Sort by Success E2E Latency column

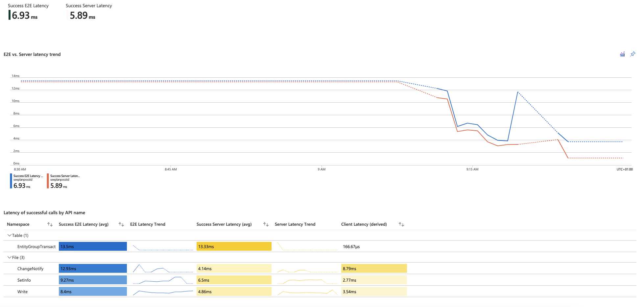(121, 224)
